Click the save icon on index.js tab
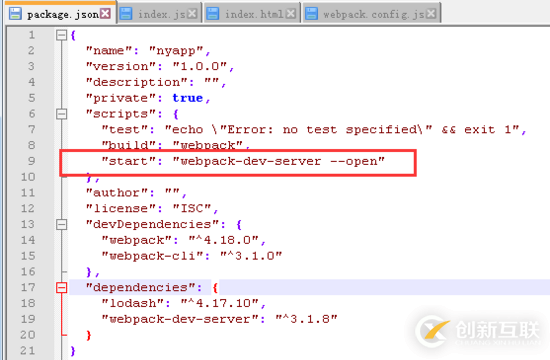Viewport: 550px width, 360px height. 126,14
